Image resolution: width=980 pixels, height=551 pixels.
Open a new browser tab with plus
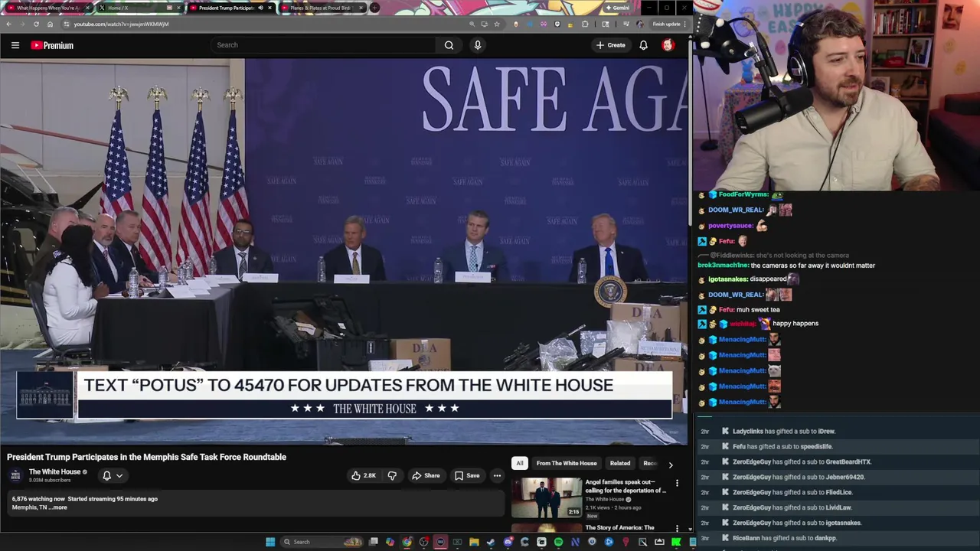(x=374, y=8)
